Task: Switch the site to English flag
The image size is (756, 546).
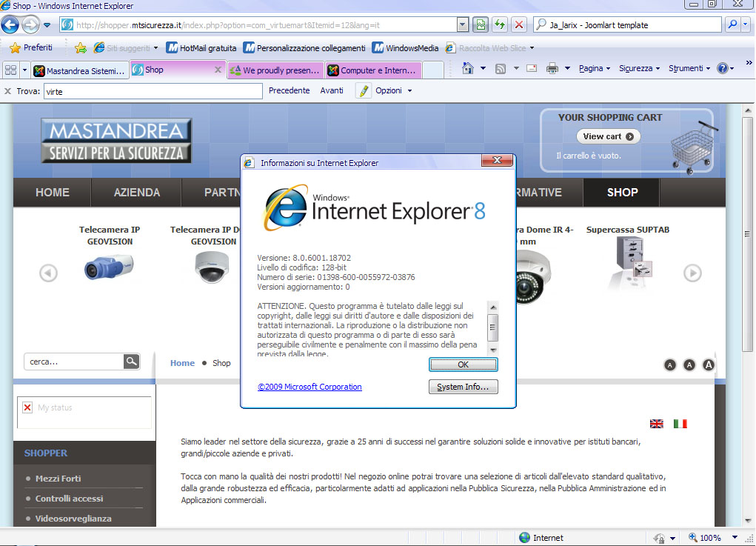Action: pyautogui.click(x=656, y=424)
